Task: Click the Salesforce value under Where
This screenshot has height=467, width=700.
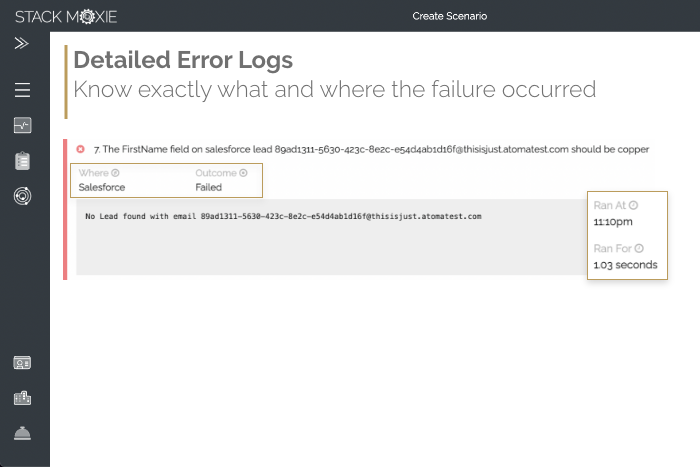Action: [102, 187]
